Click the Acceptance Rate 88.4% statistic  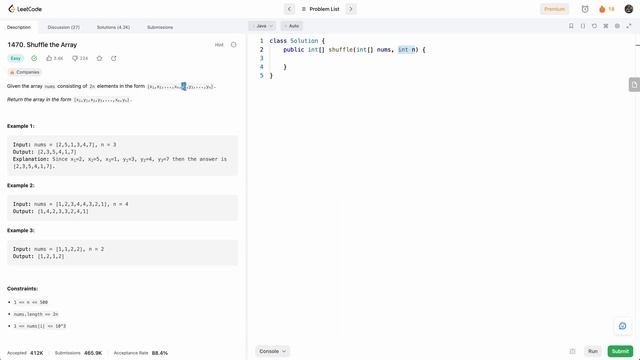(x=141, y=353)
